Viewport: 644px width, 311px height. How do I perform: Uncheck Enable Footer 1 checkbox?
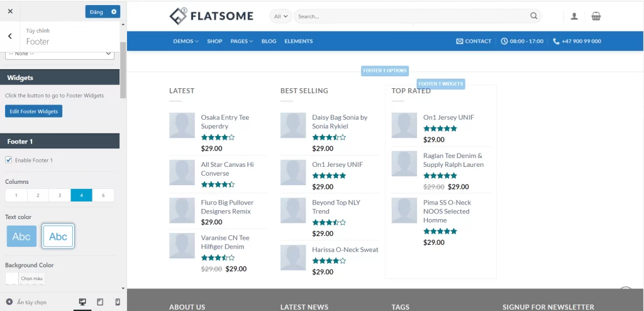[x=9, y=160]
